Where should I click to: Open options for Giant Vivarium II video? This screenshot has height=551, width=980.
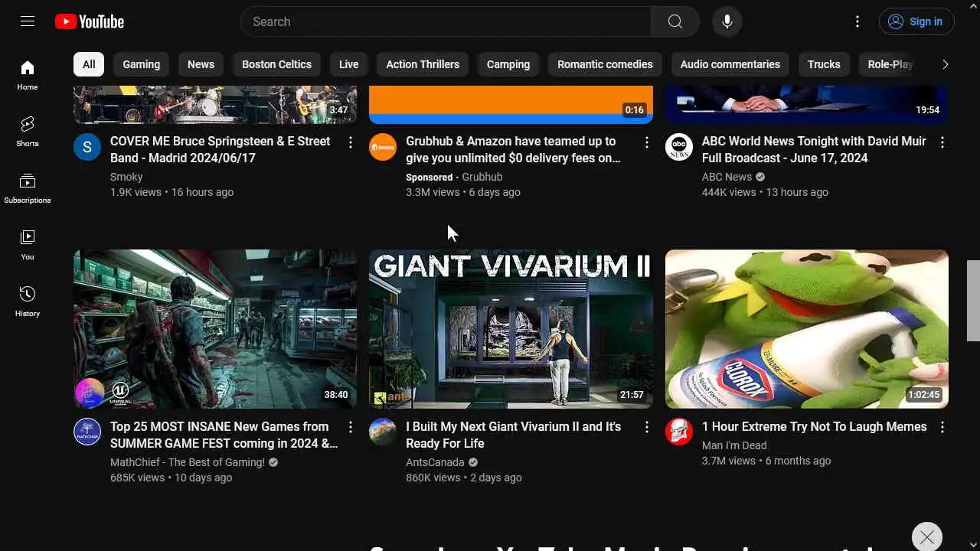[x=646, y=428]
